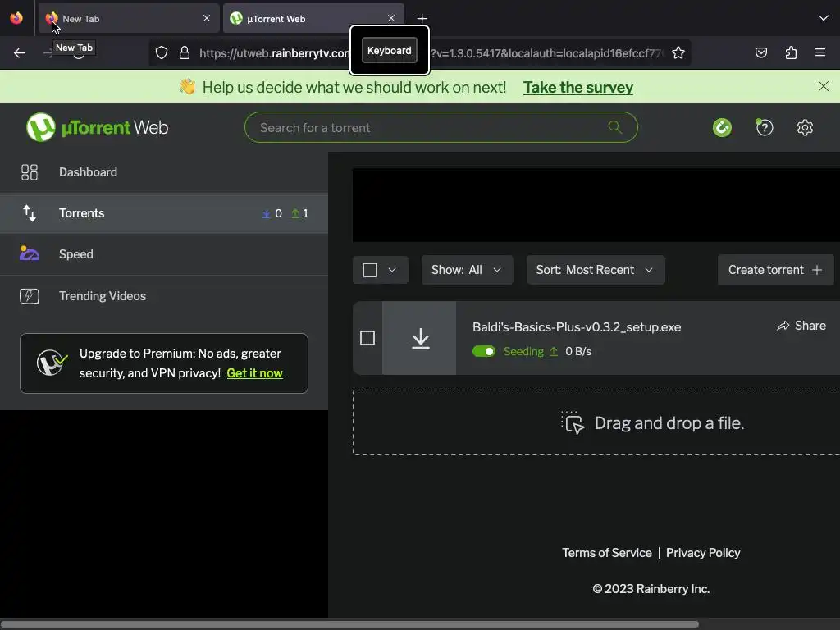
Task: Open a new tab with the plus icon
Action: point(422,19)
